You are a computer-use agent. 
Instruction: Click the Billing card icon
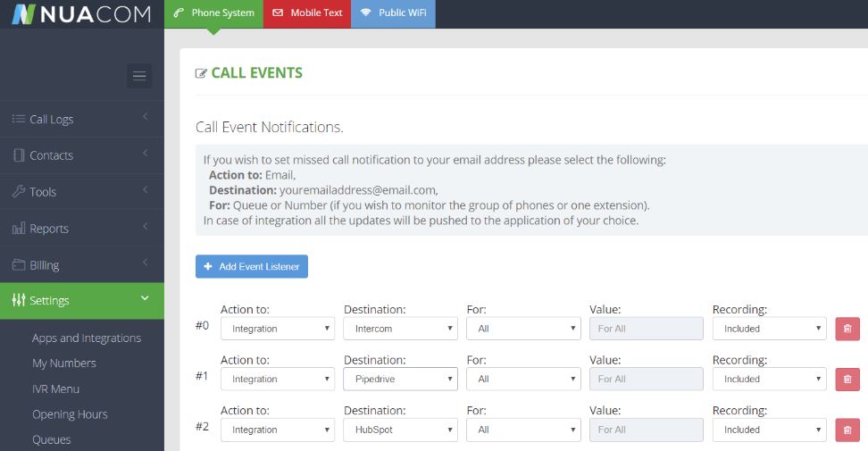point(19,265)
